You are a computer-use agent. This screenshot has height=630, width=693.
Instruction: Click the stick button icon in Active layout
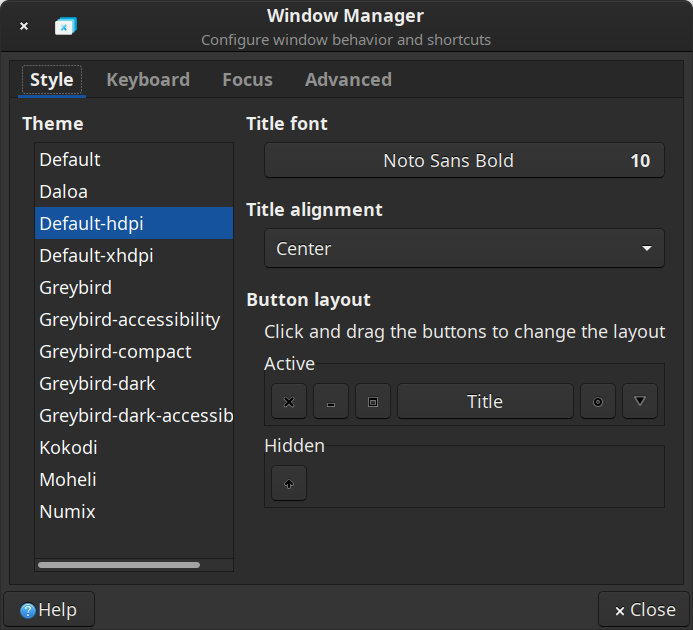pos(598,402)
